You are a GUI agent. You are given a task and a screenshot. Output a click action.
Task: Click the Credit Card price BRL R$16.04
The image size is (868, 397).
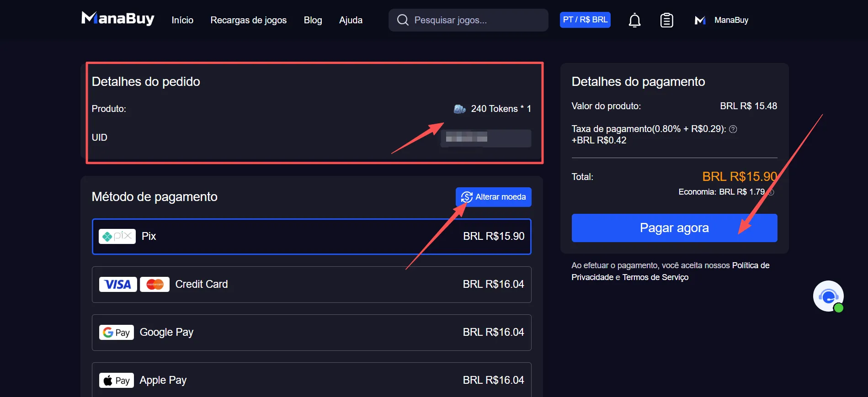[x=494, y=284]
